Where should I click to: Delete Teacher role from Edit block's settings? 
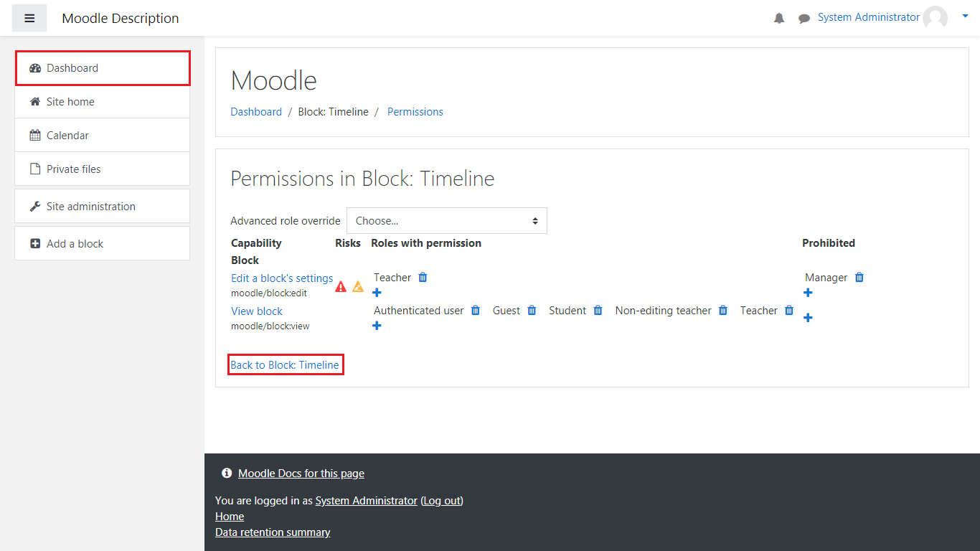(x=423, y=278)
